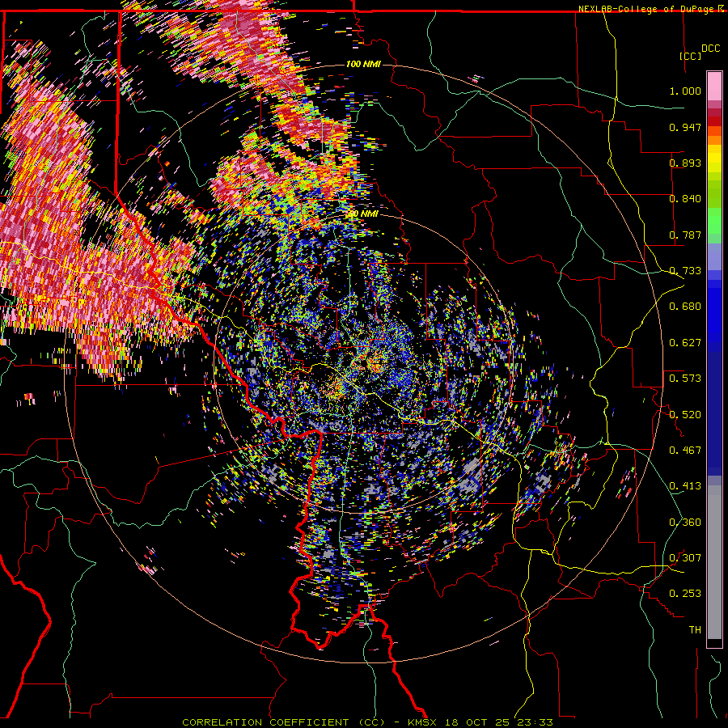Select the 0.787 scale value
The height and width of the screenshot is (728, 728).
pyautogui.click(x=685, y=235)
